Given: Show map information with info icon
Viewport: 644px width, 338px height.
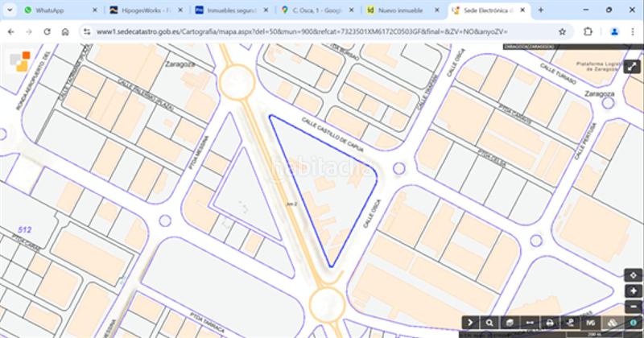Looking at the screenshot, I should coord(633,322).
